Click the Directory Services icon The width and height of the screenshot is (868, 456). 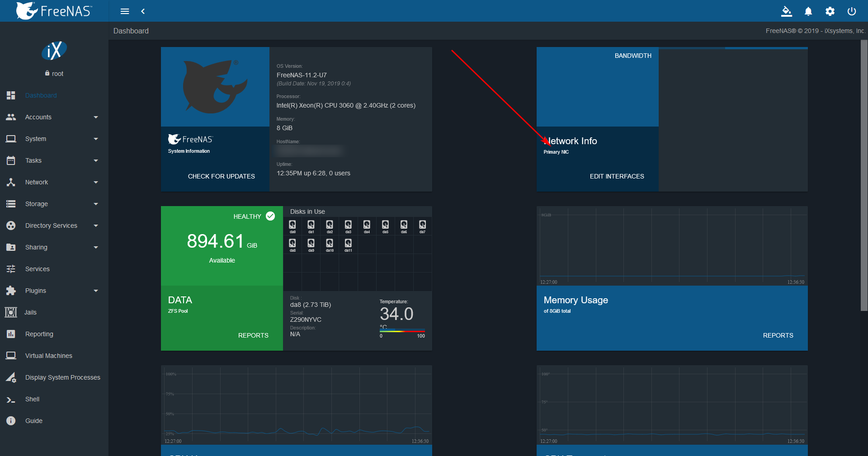pyautogui.click(x=11, y=226)
